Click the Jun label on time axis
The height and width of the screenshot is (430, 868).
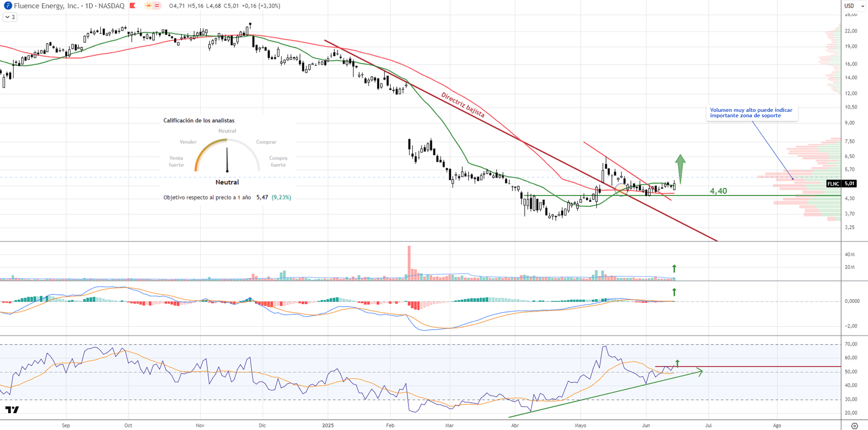[646, 426]
